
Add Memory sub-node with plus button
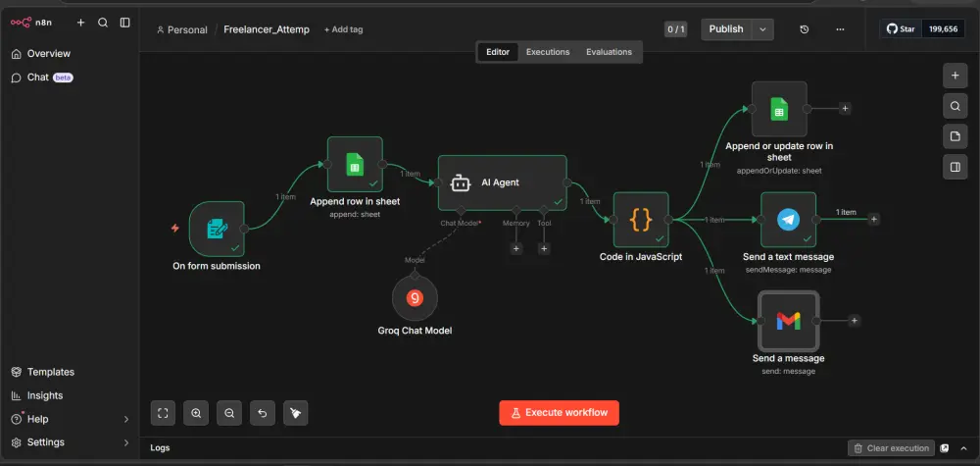pos(516,248)
